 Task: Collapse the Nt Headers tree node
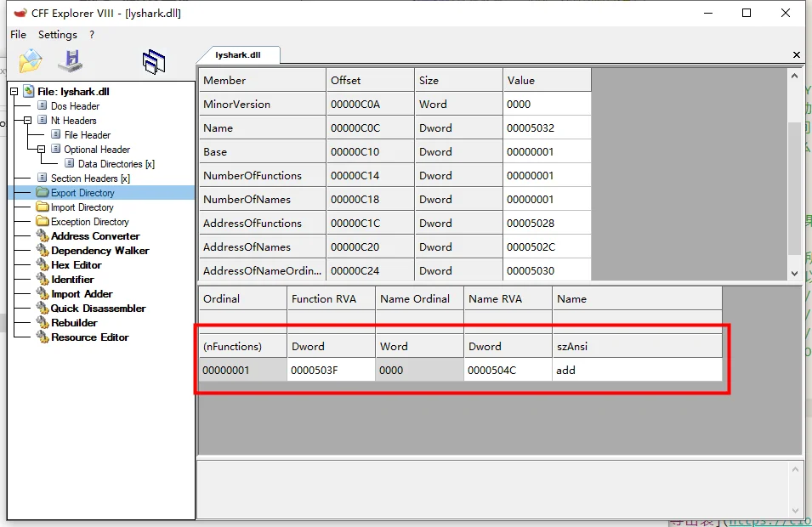coord(28,121)
